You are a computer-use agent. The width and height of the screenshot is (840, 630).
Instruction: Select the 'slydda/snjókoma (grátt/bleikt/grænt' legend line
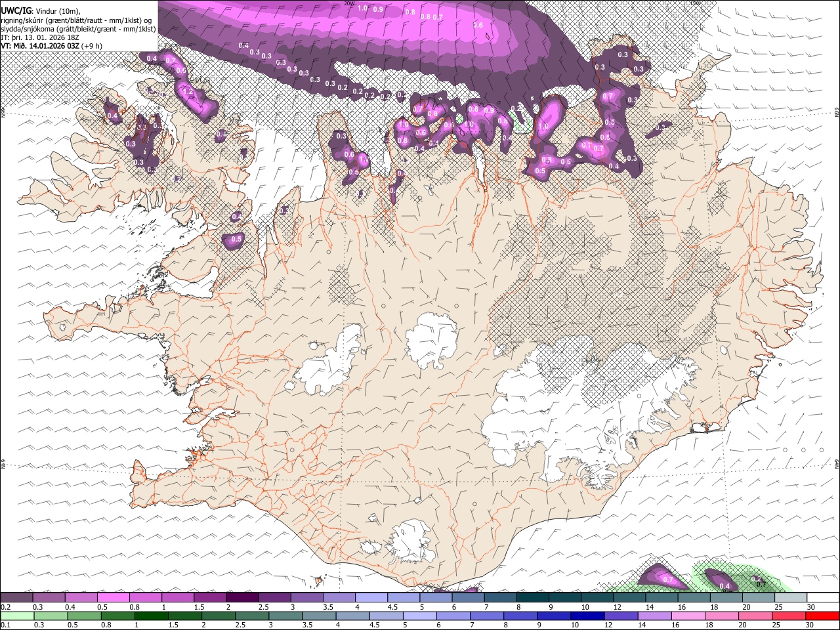click(x=78, y=29)
